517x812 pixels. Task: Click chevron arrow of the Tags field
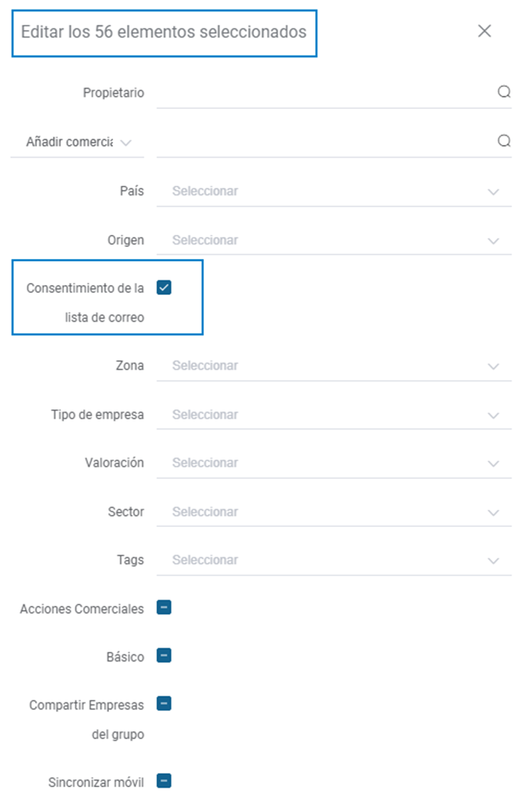click(x=494, y=561)
